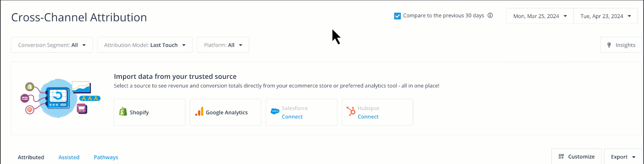Screen dimensions: 644x164
Task: Open the Platform filter dropdown
Action: pyautogui.click(x=223, y=45)
